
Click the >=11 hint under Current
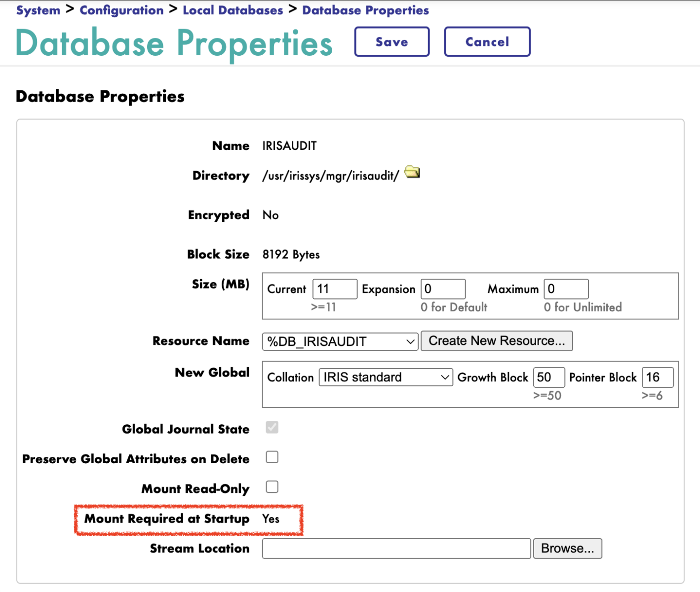323,307
